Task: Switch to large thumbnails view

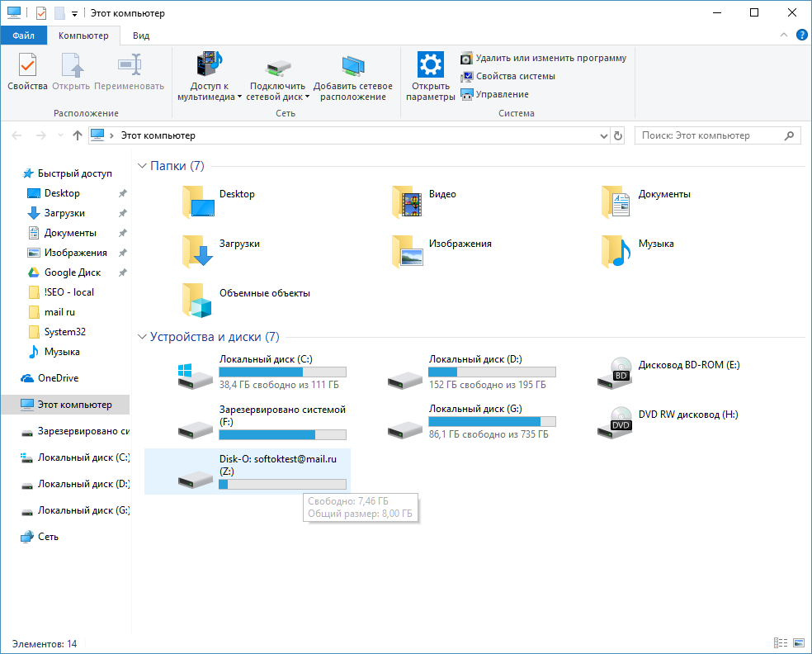Action: (798, 643)
